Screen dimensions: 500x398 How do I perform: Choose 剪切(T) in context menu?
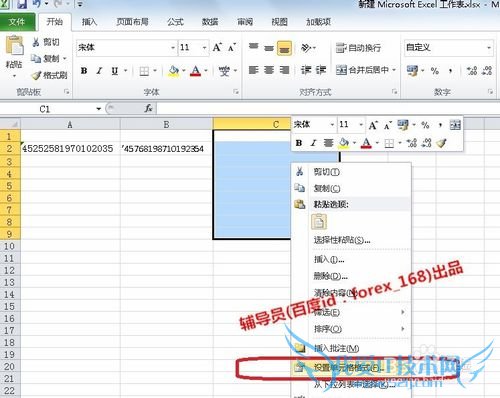[351, 172]
